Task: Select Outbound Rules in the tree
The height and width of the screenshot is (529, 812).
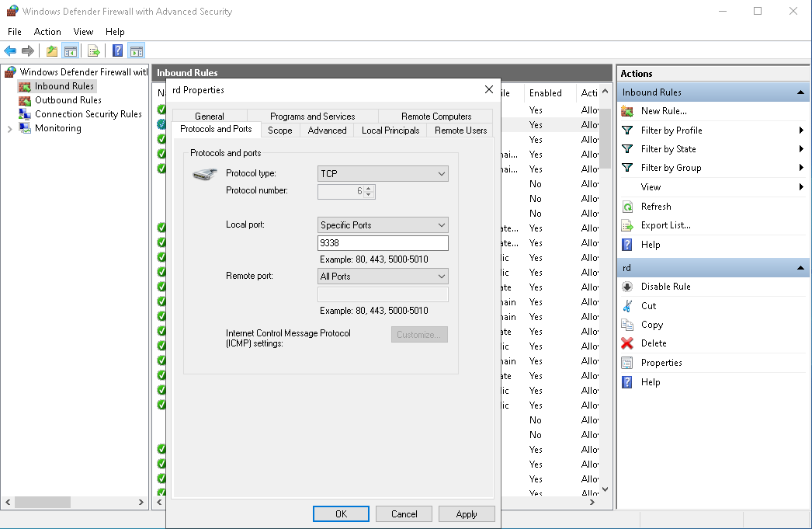Action: click(68, 100)
